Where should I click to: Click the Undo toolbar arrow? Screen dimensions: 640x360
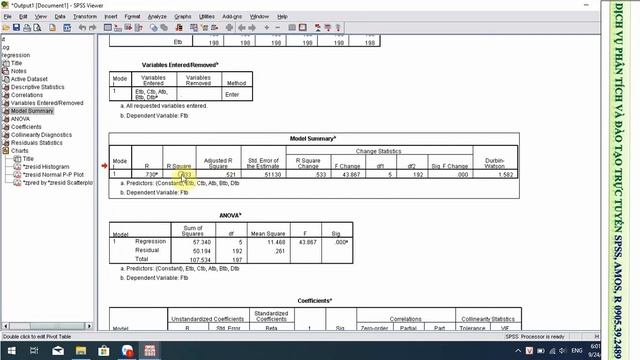point(82,28)
